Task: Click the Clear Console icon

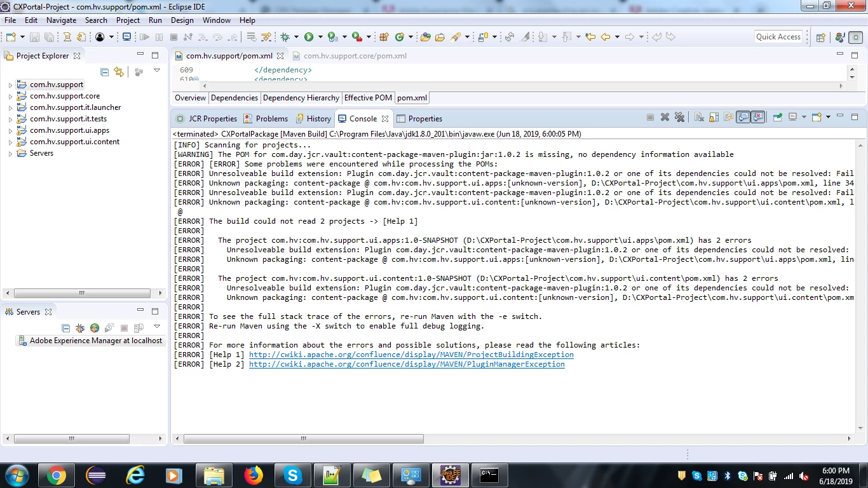Action: (x=699, y=118)
